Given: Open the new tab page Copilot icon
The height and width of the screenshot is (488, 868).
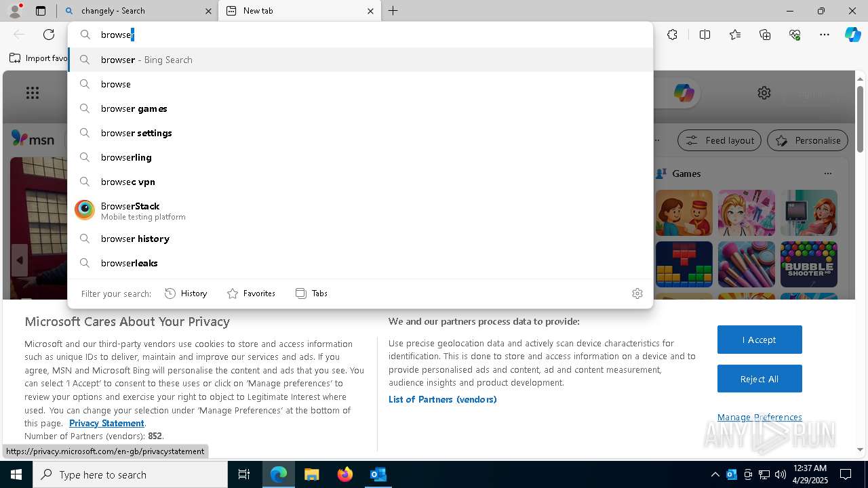Looking at the screenshot, I should [x=684, y=93].
